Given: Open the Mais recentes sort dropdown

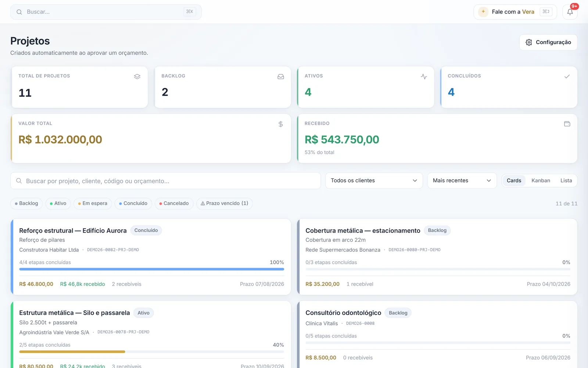Looking at the screenshot, I should 462,181.
